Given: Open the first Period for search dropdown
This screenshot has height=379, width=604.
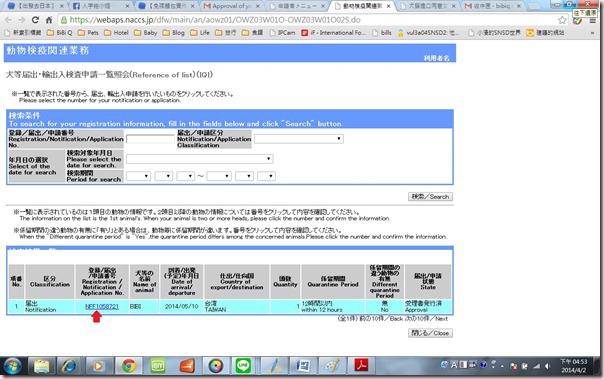Looking at the screenshot, I should (x=138, y=176).
